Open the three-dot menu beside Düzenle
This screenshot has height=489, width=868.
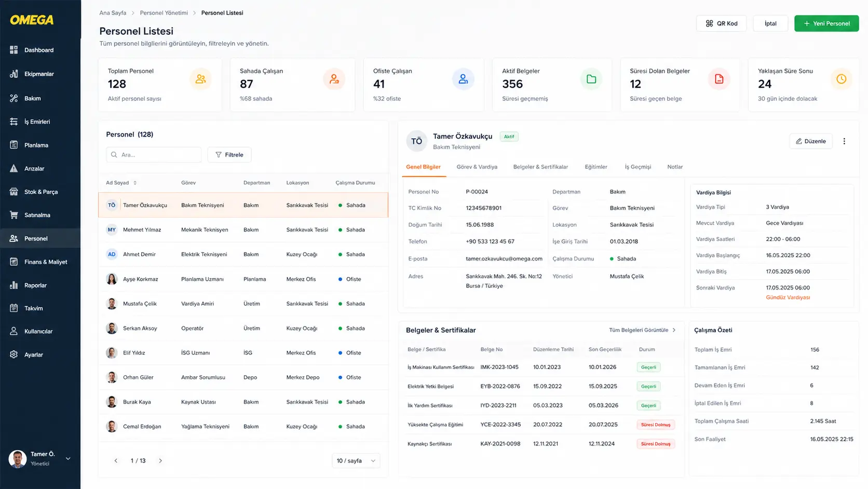[x=844, y=141]
